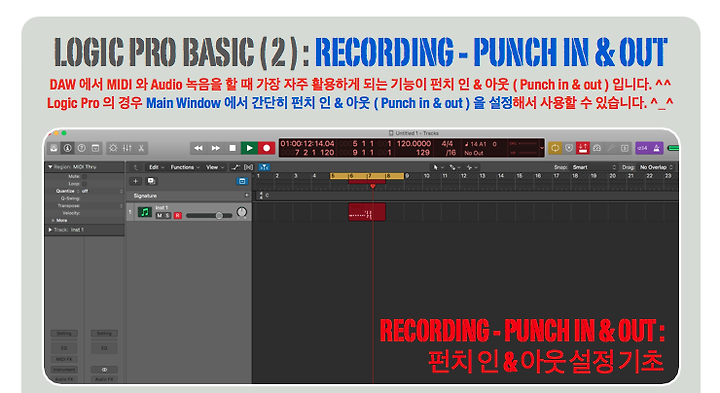Click the green music note track icon
The height and width of the screenshot is (393, 720).
pyautogui.click(x=145, y=212)
